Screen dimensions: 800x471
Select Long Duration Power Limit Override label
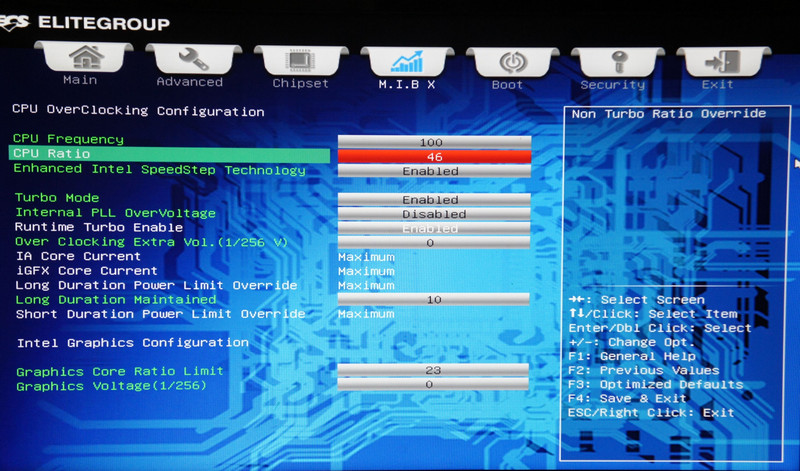click(156, 285)
